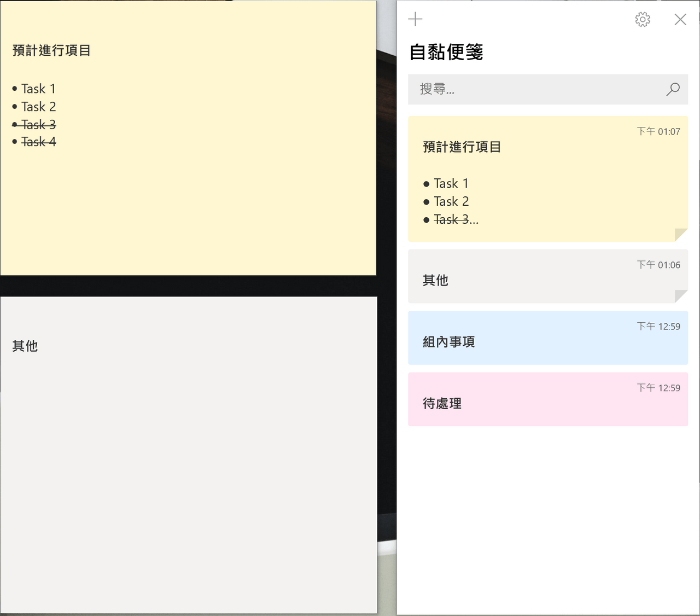Screen dimensions: 700x616
Task: Open Sticky Notes settings via the gear icon
Action: point(643,19)
